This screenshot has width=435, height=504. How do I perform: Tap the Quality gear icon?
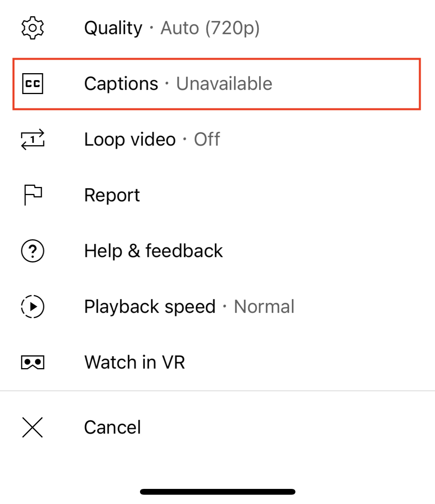point(32,28)
